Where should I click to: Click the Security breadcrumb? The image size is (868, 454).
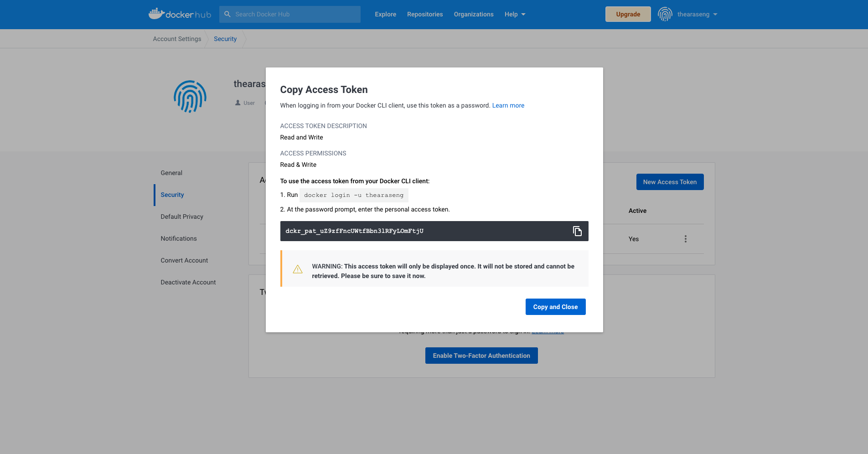(x=225, y=39)
